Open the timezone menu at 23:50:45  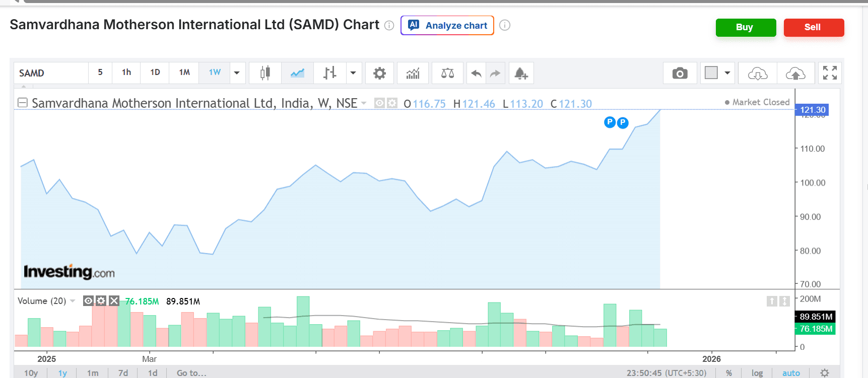coord(666,373)
